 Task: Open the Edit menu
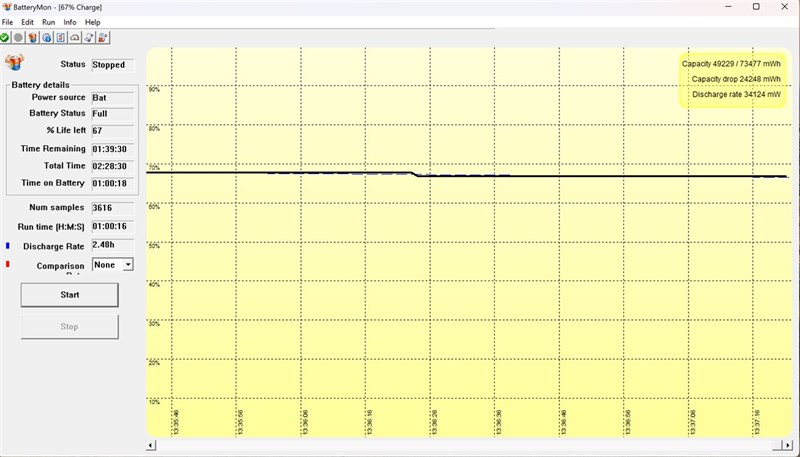(27, 22)
